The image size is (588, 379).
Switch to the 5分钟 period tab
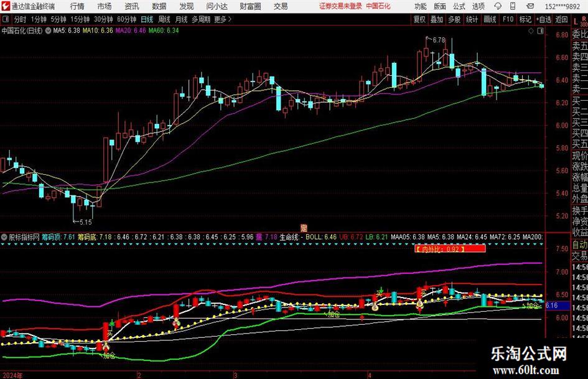coord(58,19)
